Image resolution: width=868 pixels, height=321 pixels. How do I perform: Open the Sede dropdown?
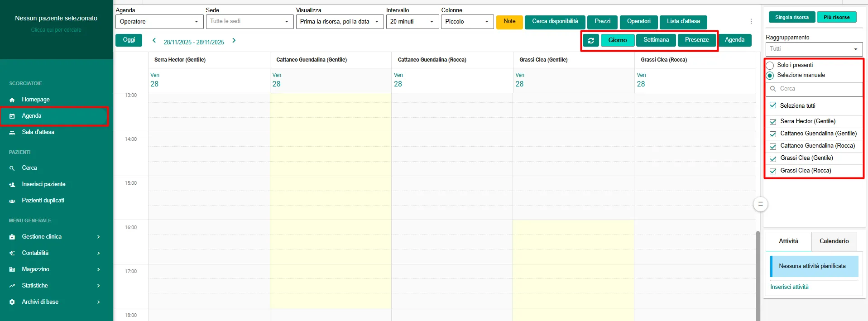[x=249, y=22]
